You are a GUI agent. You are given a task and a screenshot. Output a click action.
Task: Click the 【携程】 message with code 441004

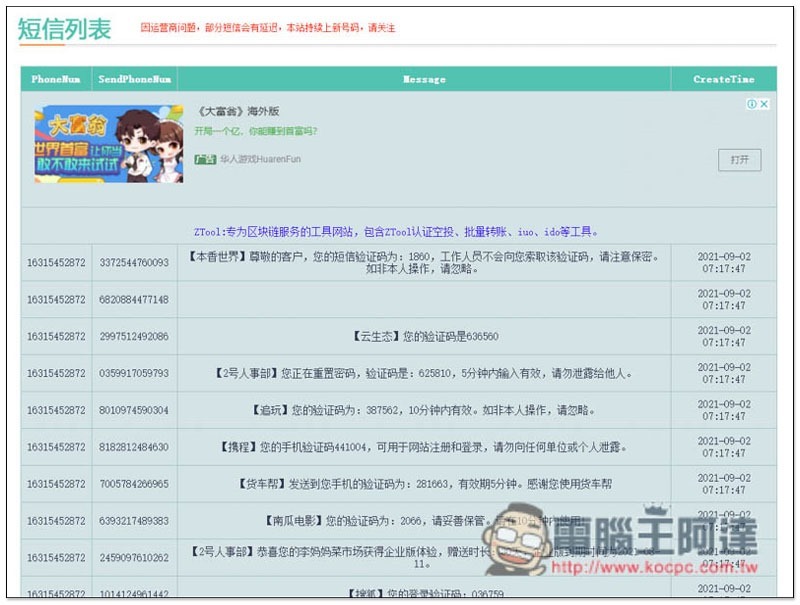423,447
